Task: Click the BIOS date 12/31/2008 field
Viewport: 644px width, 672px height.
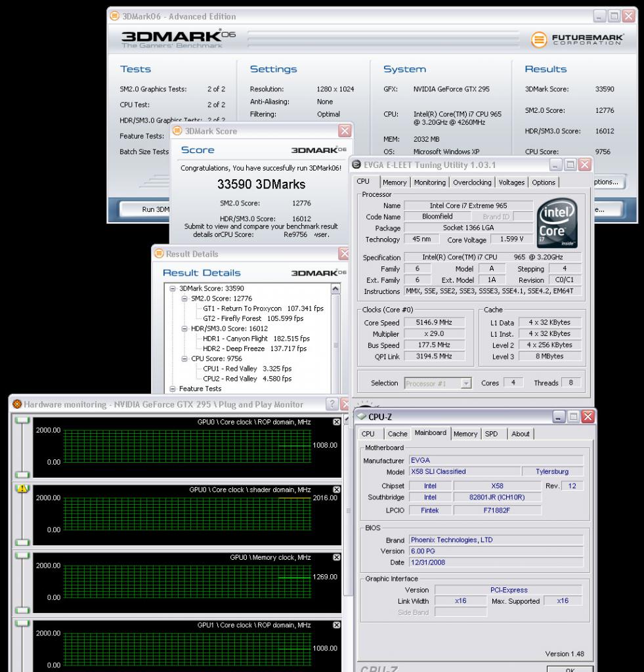Action: pyautogui.click(x=496, y=562)
